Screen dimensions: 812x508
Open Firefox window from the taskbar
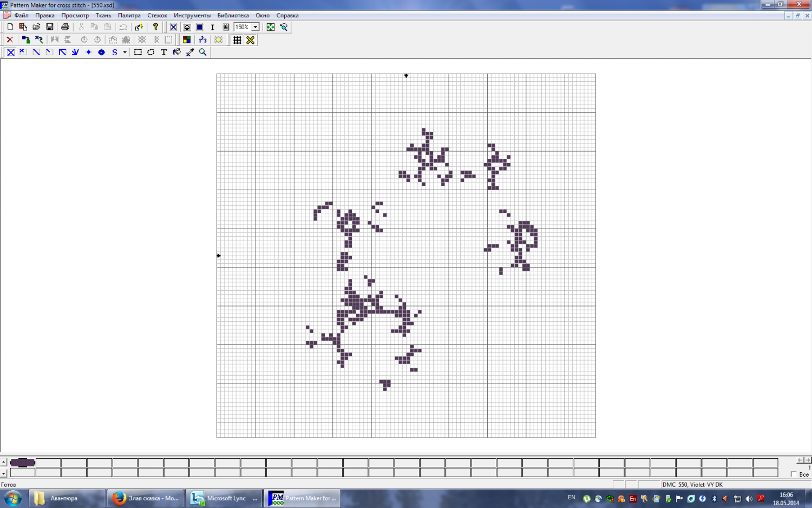pyautogui.click(x=146, y=498)
